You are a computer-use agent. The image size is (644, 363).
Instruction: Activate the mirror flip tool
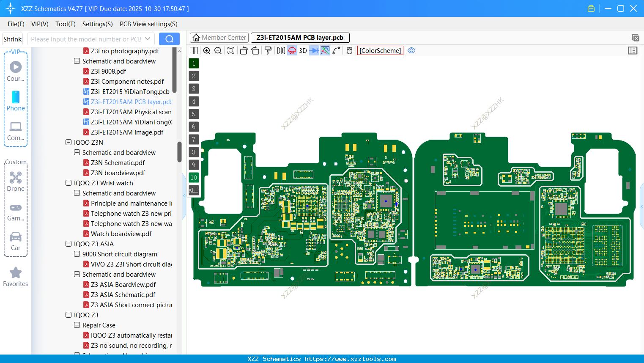(x=280, y=50)
